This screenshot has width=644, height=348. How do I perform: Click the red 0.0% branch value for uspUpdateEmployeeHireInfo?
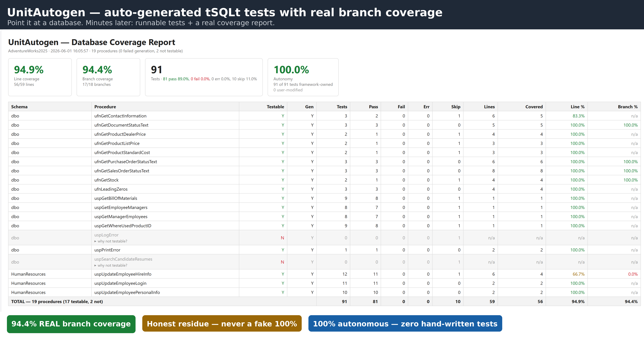(x=633, y=274)
